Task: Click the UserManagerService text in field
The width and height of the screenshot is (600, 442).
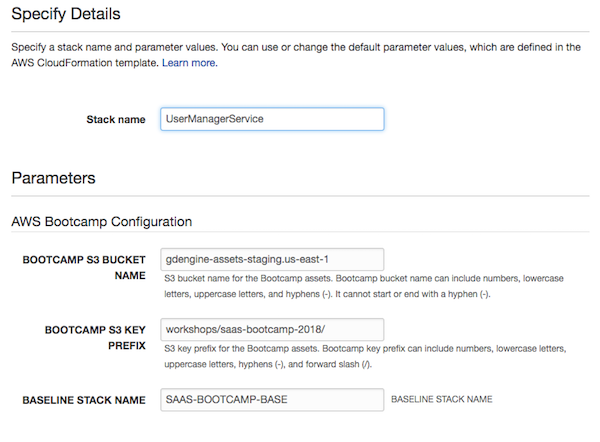Action: pos(214,119)
